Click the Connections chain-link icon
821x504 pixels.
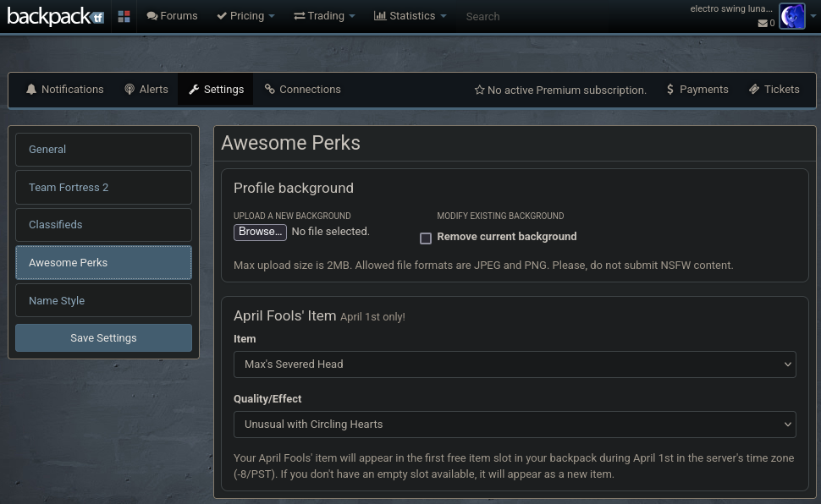270,90
